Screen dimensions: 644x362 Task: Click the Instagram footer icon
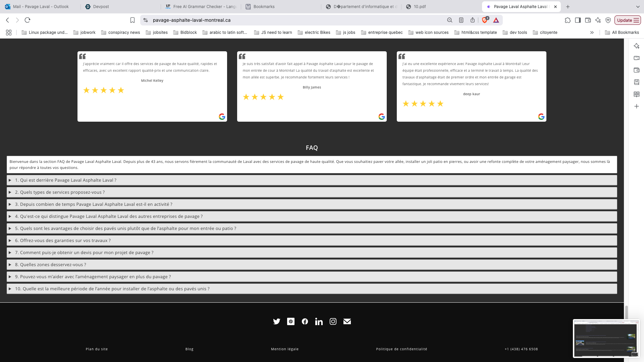click(x=333, y=321)
